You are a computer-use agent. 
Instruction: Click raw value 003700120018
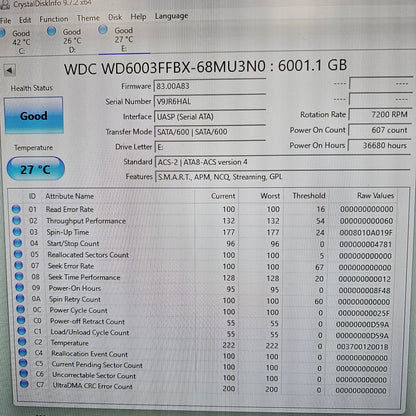click(362, 347)
